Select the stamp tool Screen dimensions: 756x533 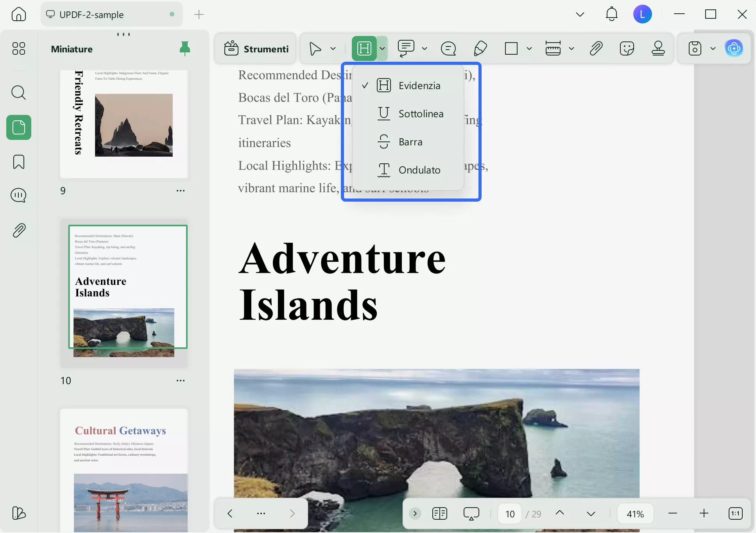coord(658,48)
